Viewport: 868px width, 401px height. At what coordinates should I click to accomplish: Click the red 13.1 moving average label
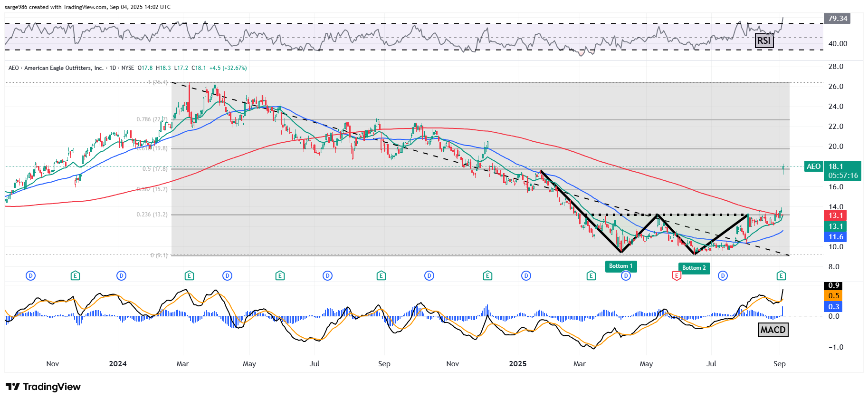(x=836, y=215)
